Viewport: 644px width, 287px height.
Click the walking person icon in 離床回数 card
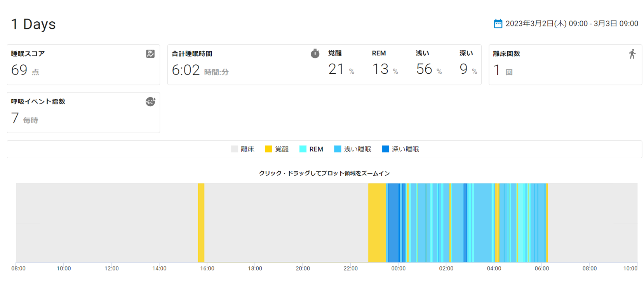tap(632, 54)
